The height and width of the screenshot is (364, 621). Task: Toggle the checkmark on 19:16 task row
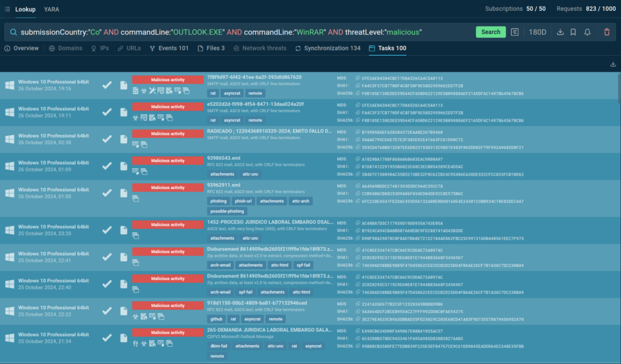107,85
